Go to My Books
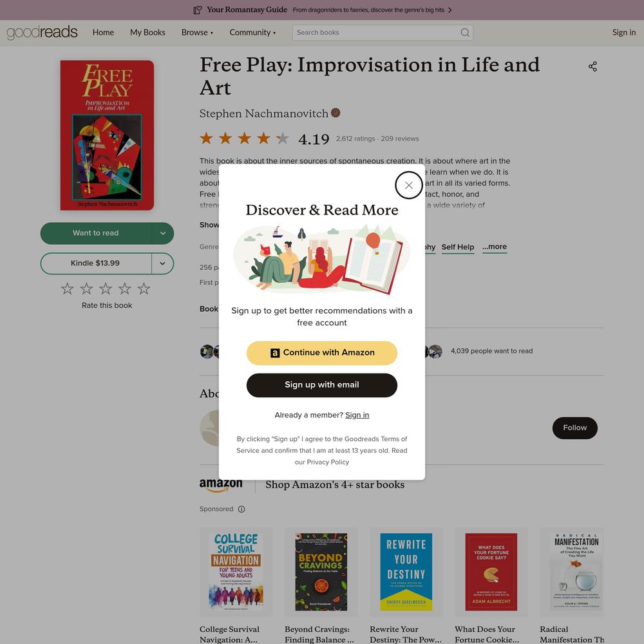Screen dimensions: 644x644 147,32
